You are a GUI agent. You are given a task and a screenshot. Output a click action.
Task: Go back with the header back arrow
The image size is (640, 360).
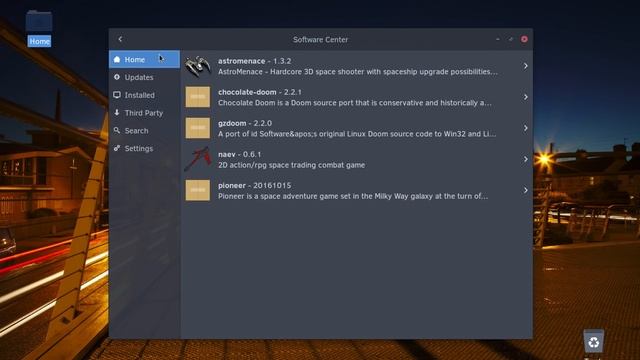pos(120,39)
